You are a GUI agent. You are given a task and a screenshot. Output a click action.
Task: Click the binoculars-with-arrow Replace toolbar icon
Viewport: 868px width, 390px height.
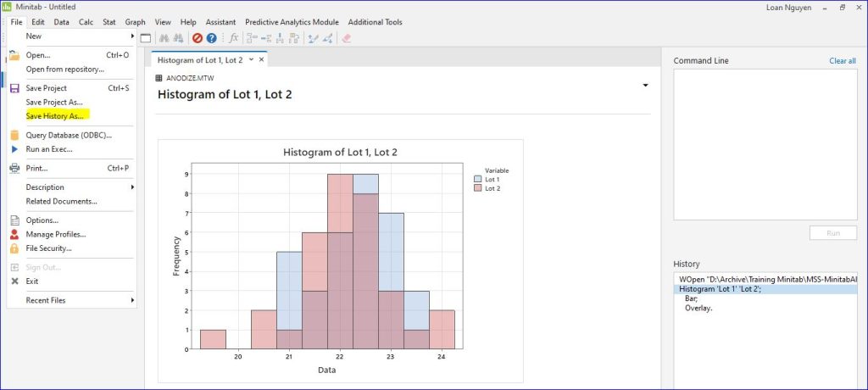point(178,38)
